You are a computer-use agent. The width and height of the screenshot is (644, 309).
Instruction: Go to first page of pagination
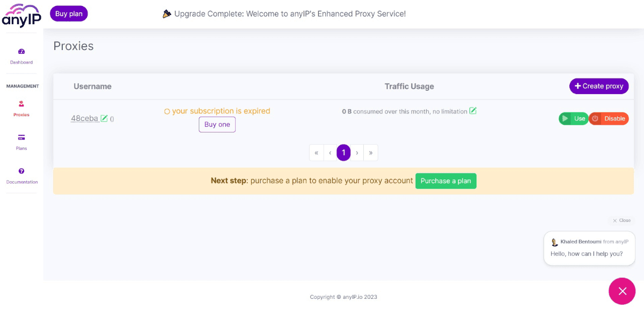pyautogui.click(x=317, y=153)
